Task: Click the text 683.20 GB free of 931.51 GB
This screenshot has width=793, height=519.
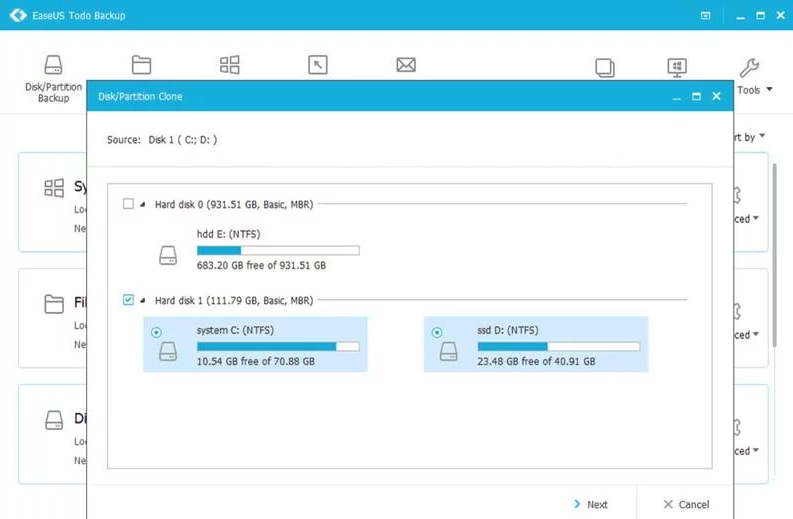Action: (261, 265)
